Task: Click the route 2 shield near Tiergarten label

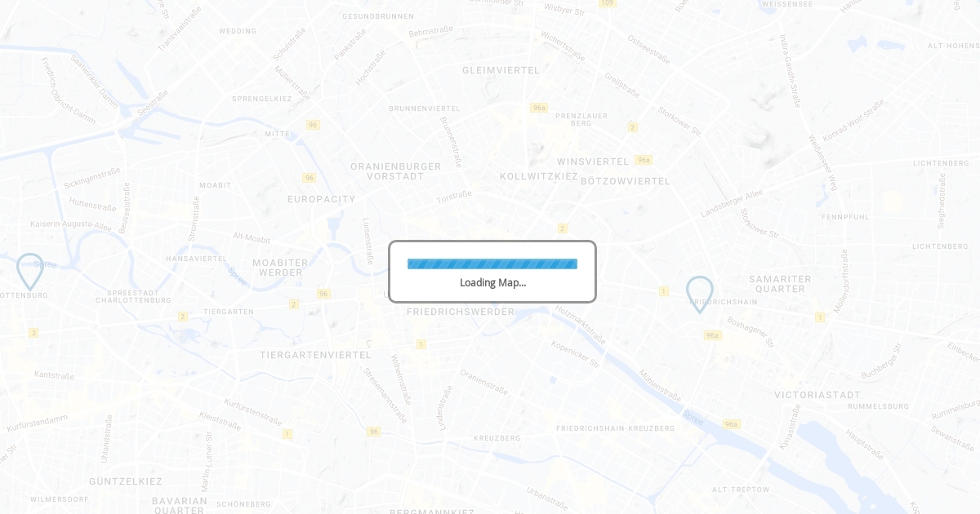Action: [183, 317]
